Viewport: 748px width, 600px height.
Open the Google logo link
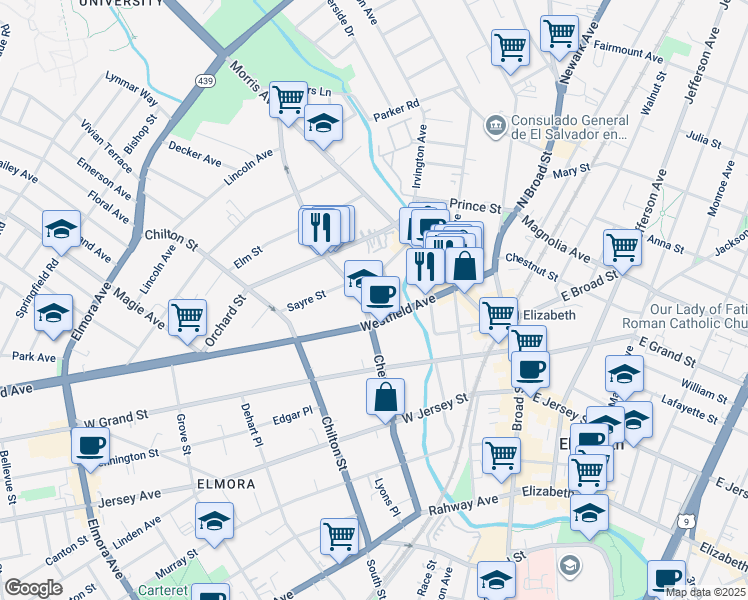32,588
